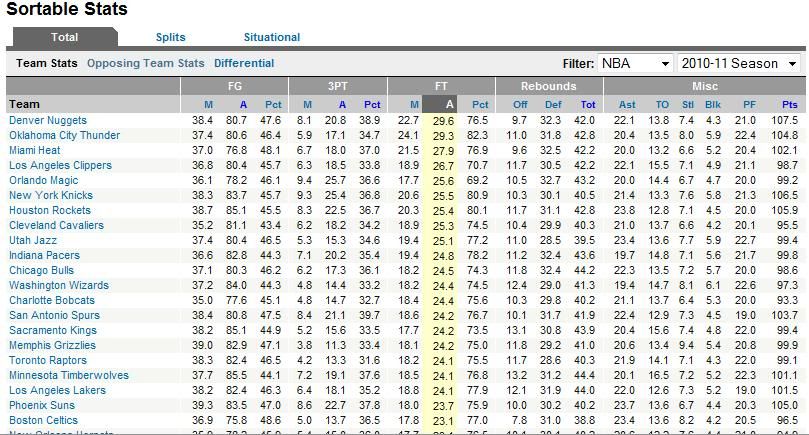Viewport: 809px width, 435px height.
Task: Sort by 3PT Pct column
Action: [372, 104]
